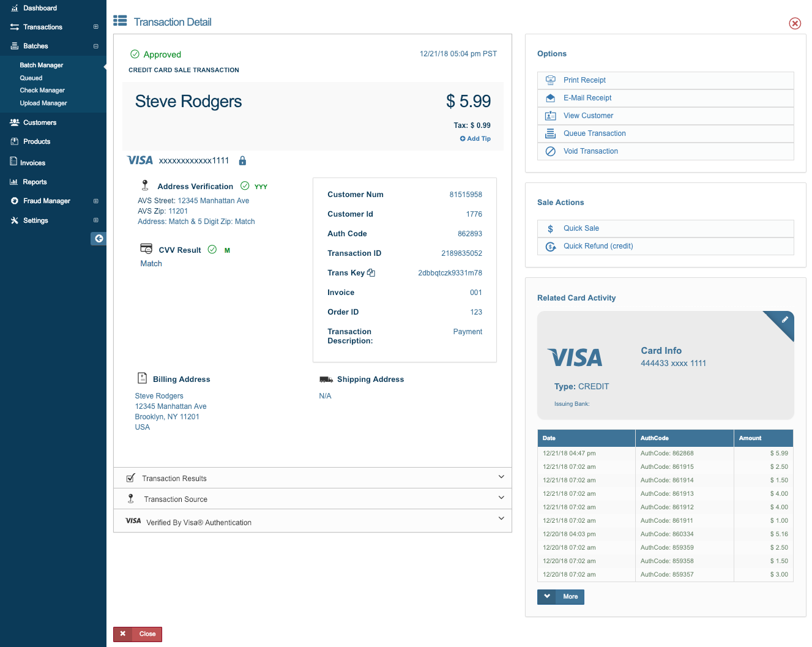Click the lock icon beside the card number
Screen dimensions: 812x647
(x=242, y=160)
